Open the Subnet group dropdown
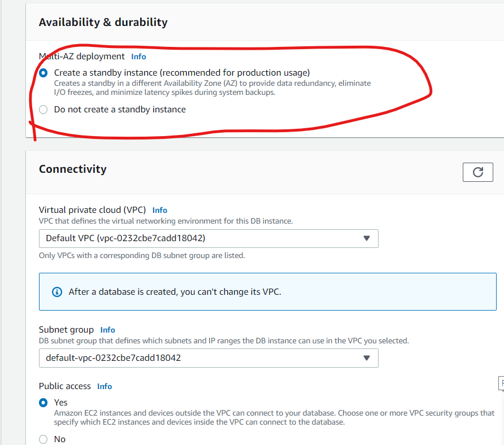Viewport: 504px width, 445px height. [x=208, y=358]
